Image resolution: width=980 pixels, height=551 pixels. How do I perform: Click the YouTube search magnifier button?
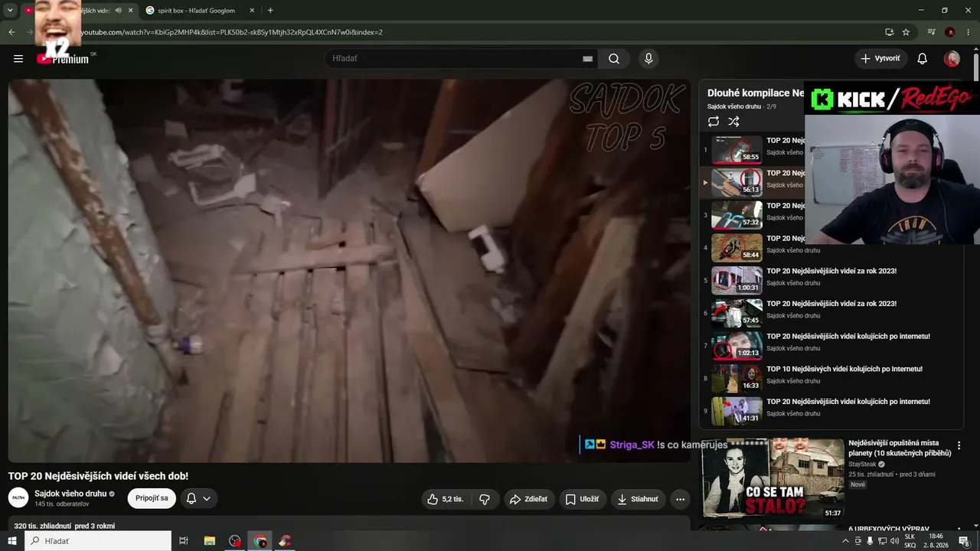614,58
